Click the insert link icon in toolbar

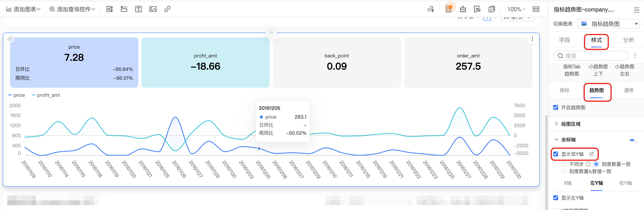click(x=167, y=9)
